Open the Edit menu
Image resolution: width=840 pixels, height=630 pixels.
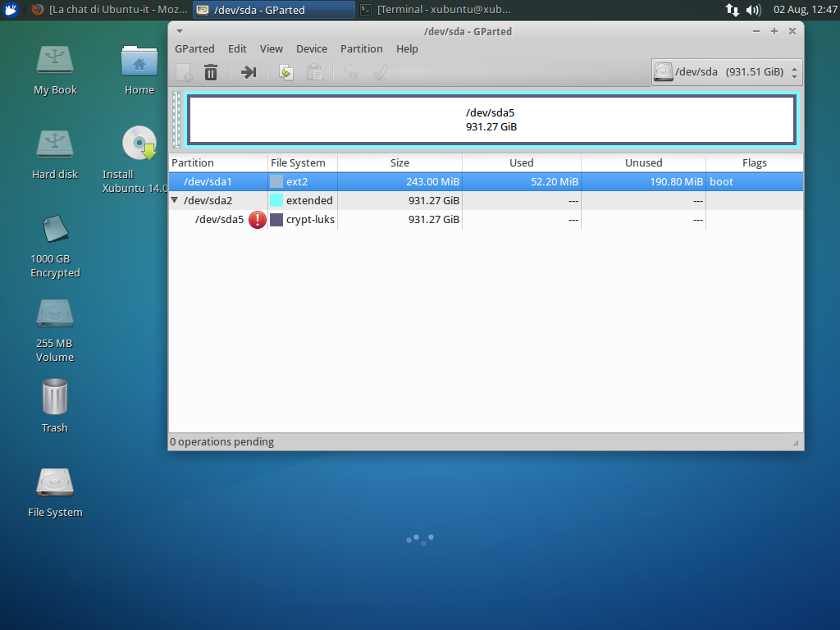click(237, 48)
